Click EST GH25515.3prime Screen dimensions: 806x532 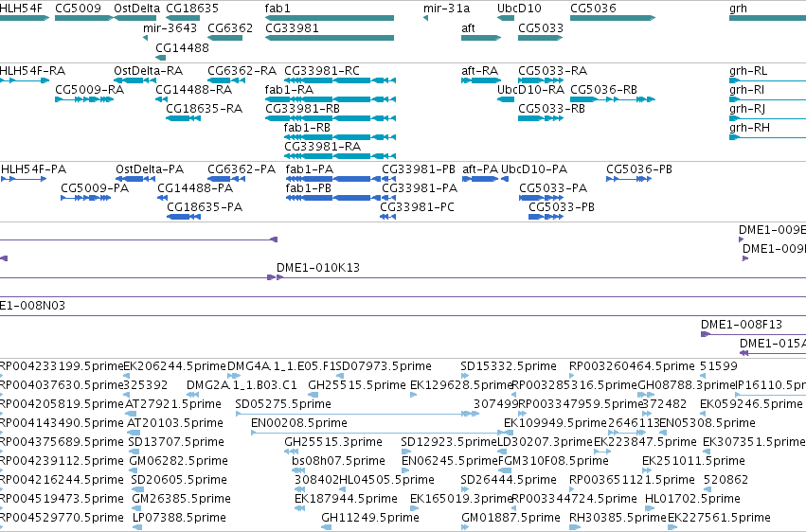333,442
